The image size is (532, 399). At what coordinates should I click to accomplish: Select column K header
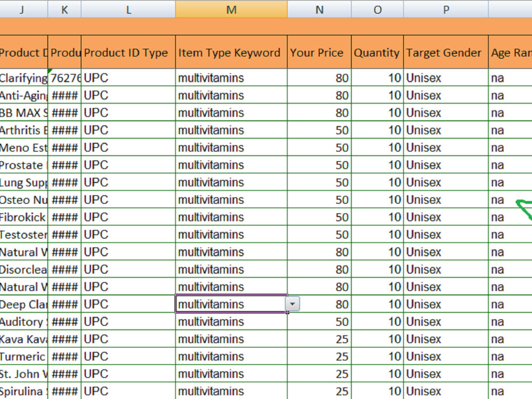coord(64,10)
